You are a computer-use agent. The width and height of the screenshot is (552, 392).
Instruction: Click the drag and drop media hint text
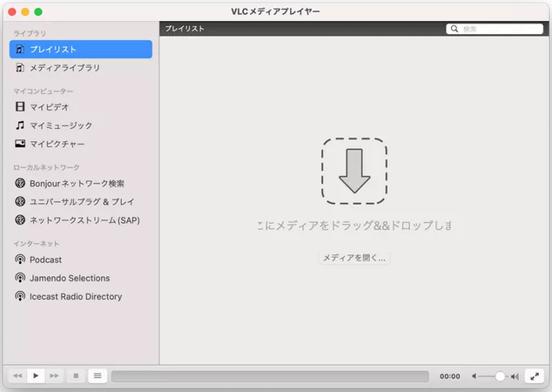tap(354, 226)
